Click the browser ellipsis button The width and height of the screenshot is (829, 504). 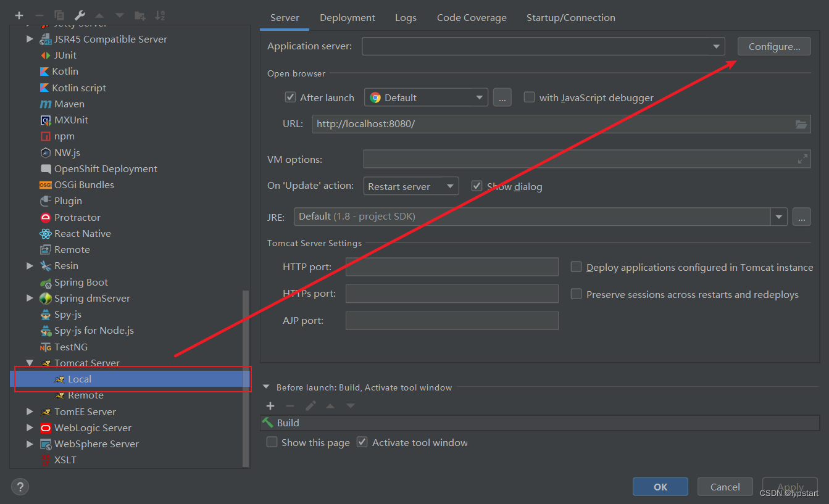(502, 97)
